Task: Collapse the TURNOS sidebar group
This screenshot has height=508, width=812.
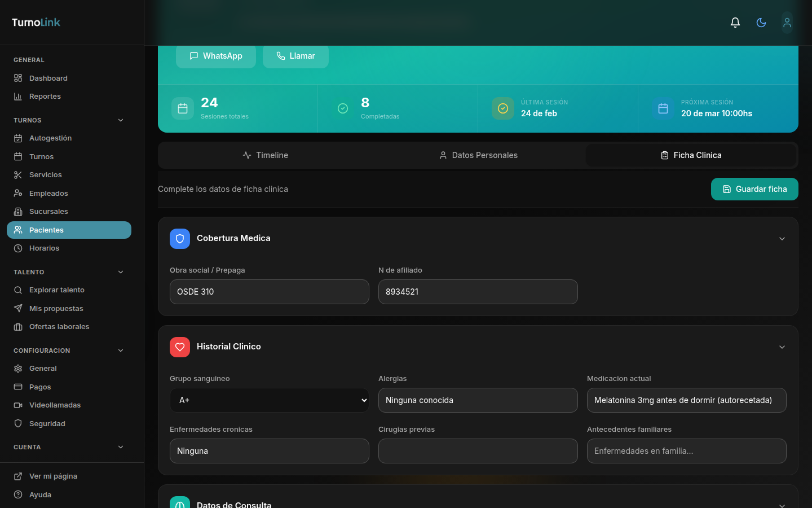Action: pyautogui.click(x=120, y=120)
